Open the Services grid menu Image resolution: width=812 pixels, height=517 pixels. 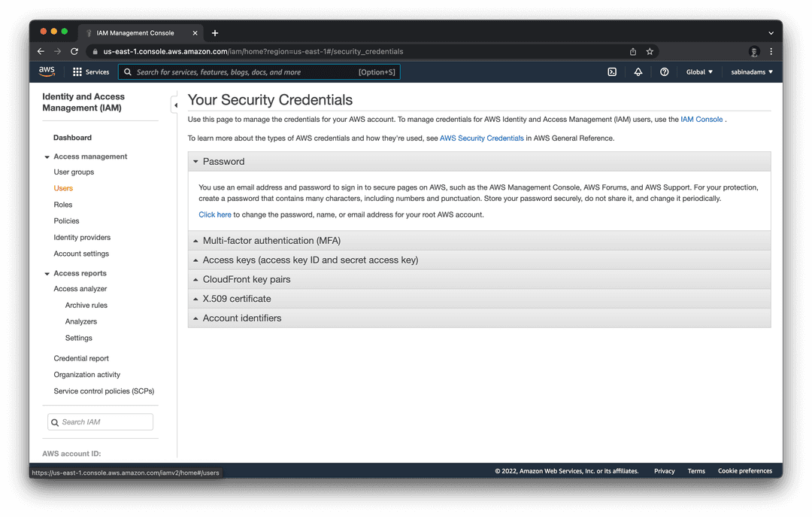(x=75, y=71)
